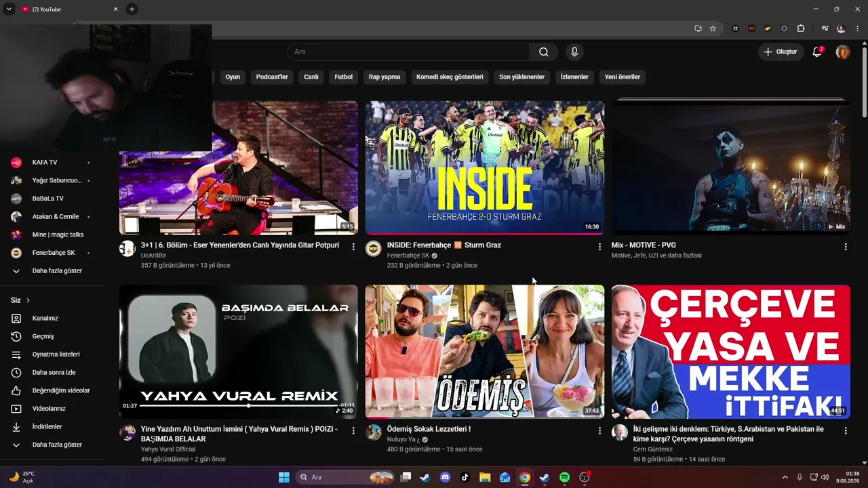Bookmark this page with the star icon

click(713, 28)
